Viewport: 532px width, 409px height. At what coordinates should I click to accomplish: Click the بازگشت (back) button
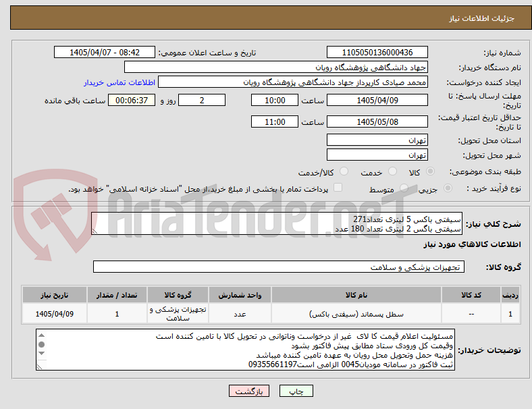[x=249, y=391]
